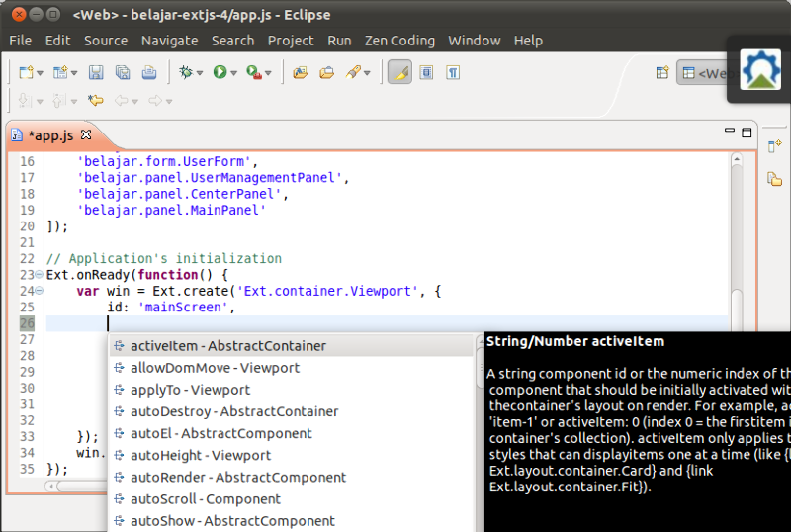Collapse the Ext.onReady function at line 23
Viewport: 791px width, 532px height.
point(40,275)
